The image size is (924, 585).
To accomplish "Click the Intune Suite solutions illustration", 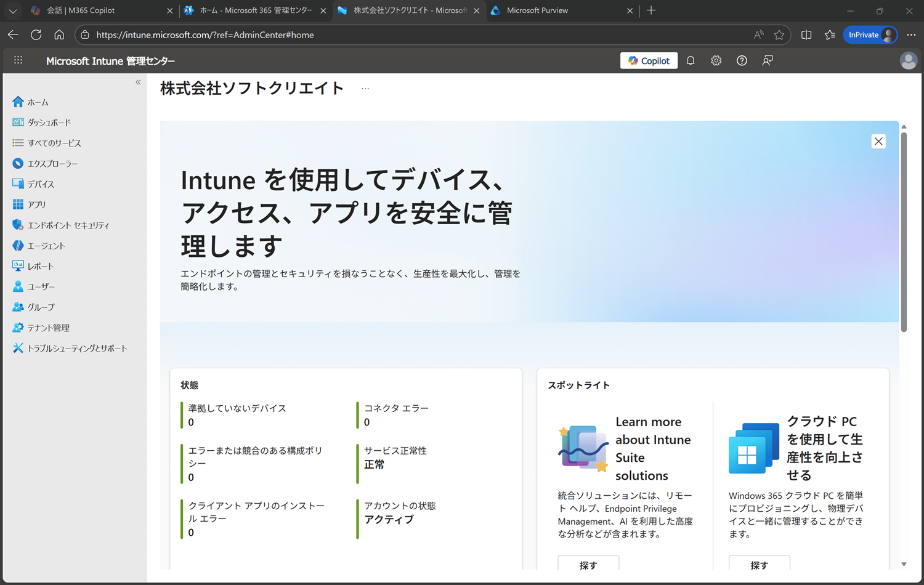I will click(583, 448).
